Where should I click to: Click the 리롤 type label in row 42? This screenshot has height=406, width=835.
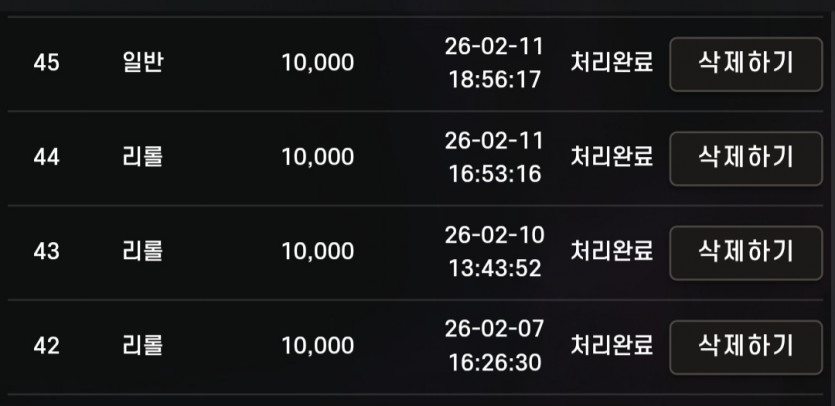(x=142, y=346)
